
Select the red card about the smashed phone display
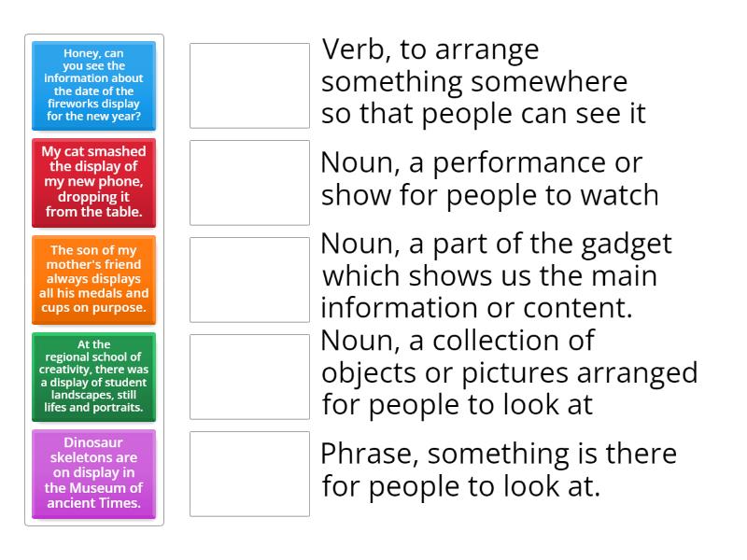coord(93,183)
